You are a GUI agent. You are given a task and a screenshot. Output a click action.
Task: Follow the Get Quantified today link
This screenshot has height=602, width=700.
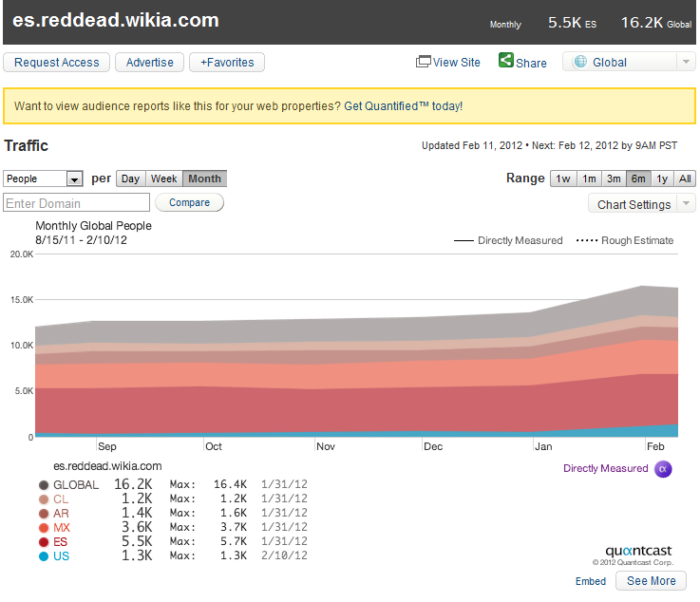[403, 106]
